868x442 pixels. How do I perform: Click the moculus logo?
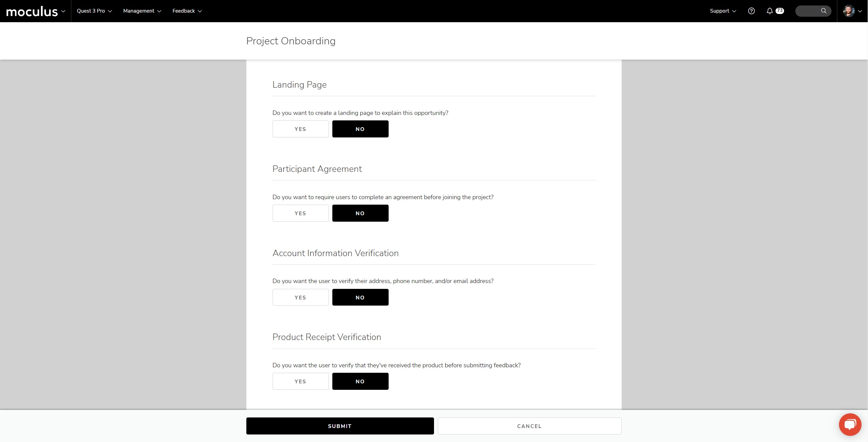point(32,11)
